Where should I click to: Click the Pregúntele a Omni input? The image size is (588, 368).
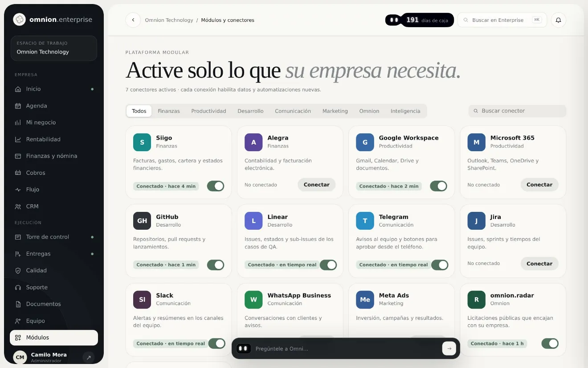click(x=346, y=349)
